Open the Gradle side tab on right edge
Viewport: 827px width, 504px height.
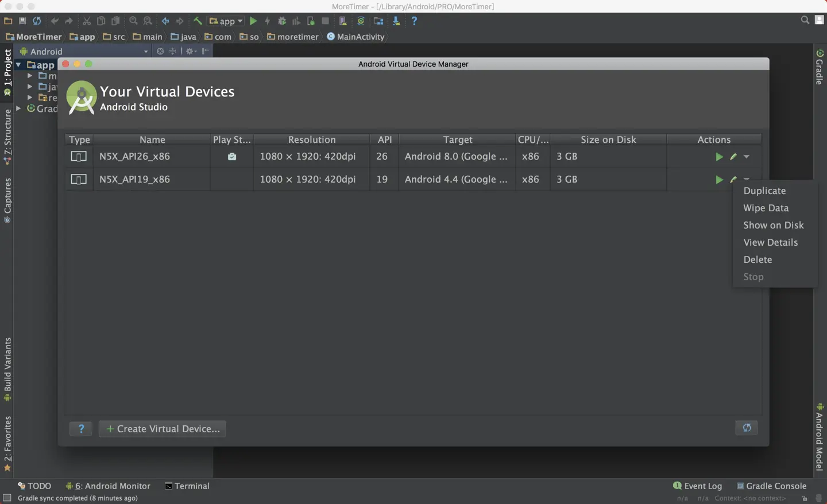(820, 67)
